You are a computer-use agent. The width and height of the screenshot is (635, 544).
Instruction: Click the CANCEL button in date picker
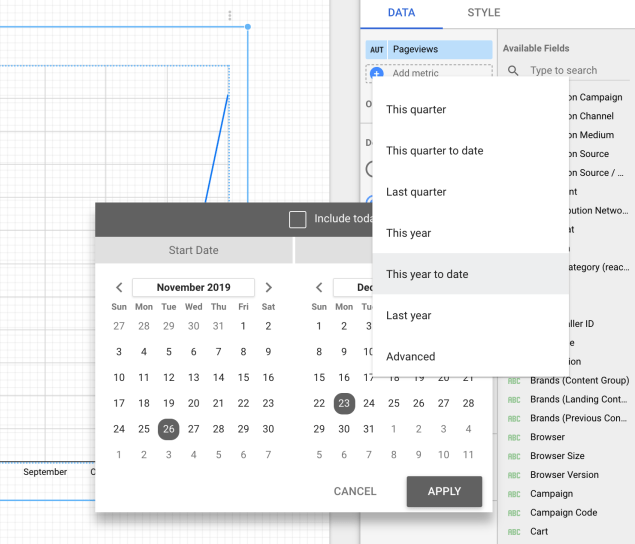[355, 491]
